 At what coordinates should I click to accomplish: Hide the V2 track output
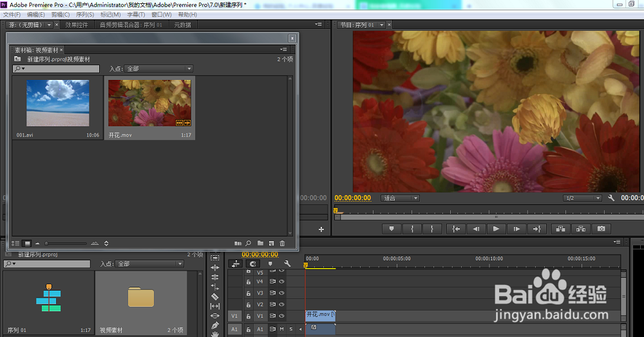click(x=282, y=305)
